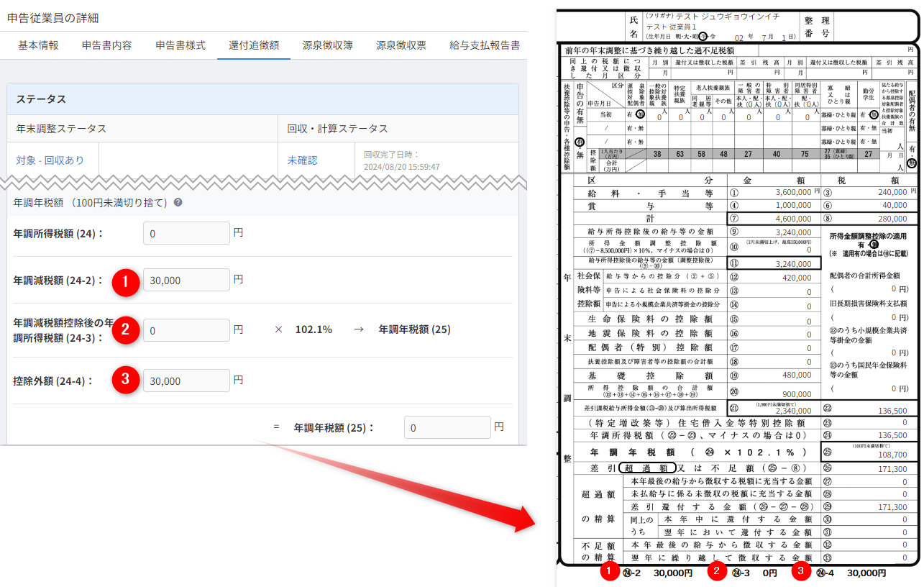Open the 源泉徴収票 tab
The height and width of the screenshot is (587, 924).
[401, 45]
